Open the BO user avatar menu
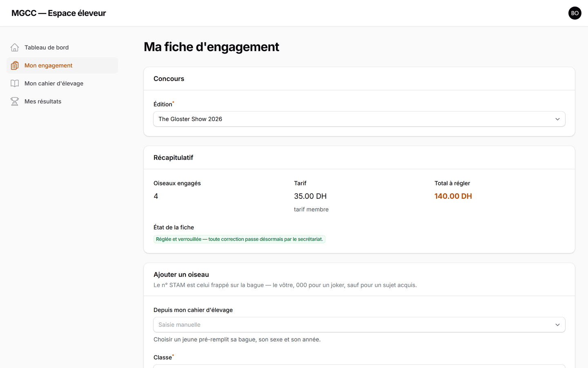The image size is (588, 368). [x=575, y=13]
